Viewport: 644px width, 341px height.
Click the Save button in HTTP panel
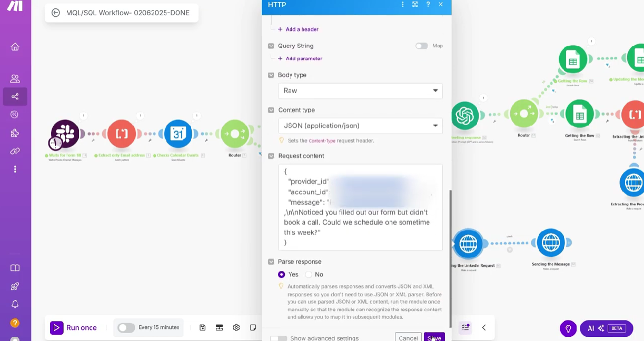tap(434, 338)
